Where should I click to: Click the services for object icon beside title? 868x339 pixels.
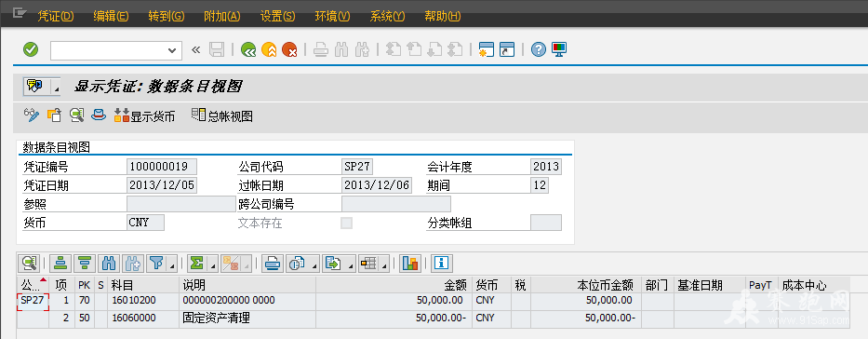coord(34,87)
